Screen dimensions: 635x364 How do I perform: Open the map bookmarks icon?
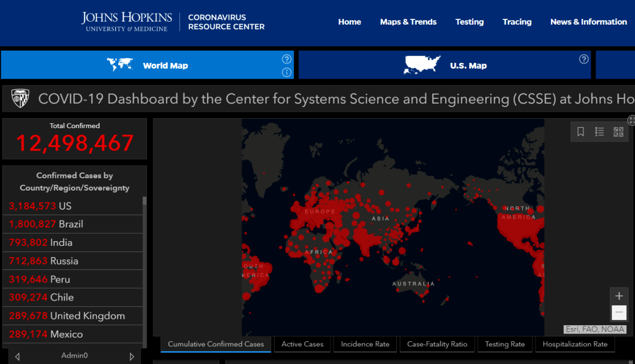tap(580, 132)
